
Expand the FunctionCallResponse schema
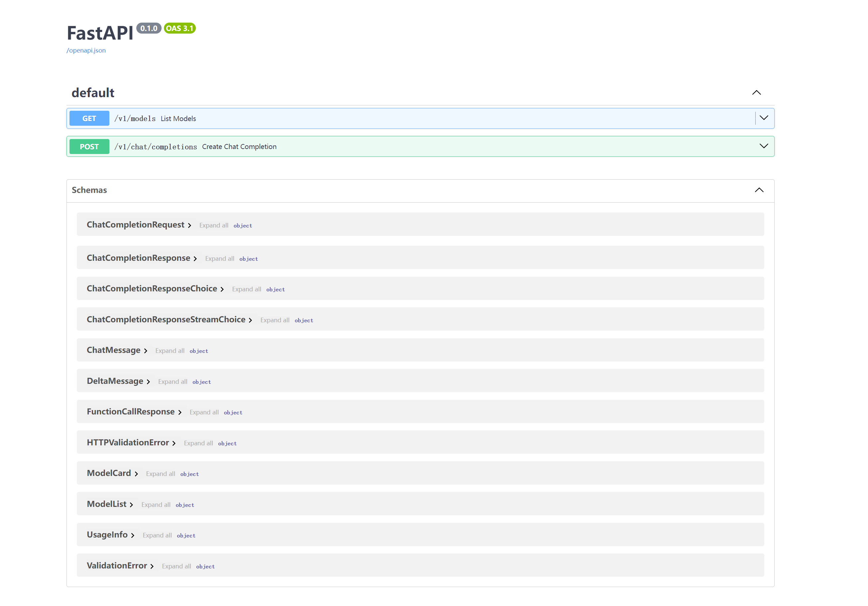tap(134, 412)
